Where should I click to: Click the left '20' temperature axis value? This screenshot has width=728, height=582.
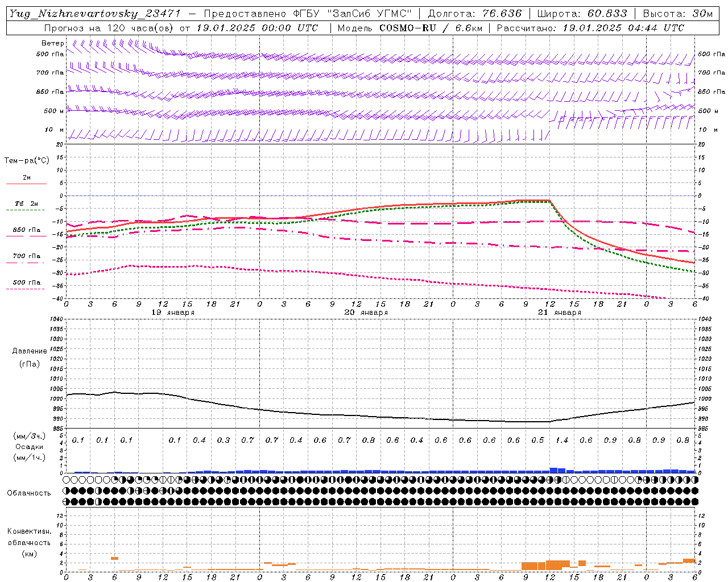click(60, 145)
